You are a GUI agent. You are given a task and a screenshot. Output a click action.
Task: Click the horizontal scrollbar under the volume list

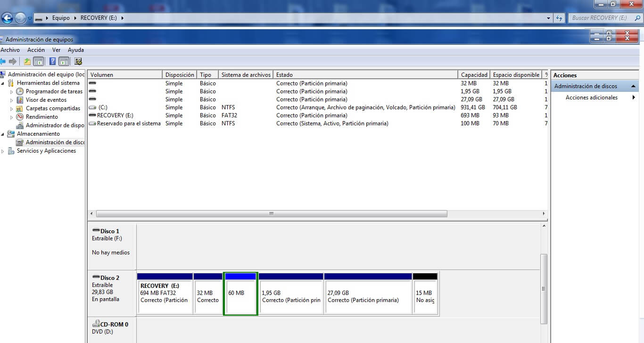(x=271, y=213)
